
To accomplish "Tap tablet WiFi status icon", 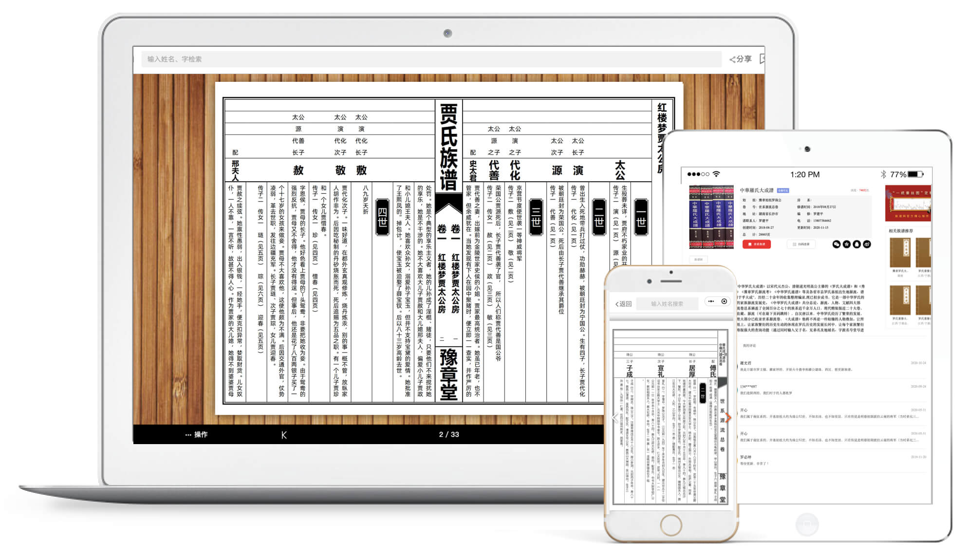I will click(x=716, y=174).
